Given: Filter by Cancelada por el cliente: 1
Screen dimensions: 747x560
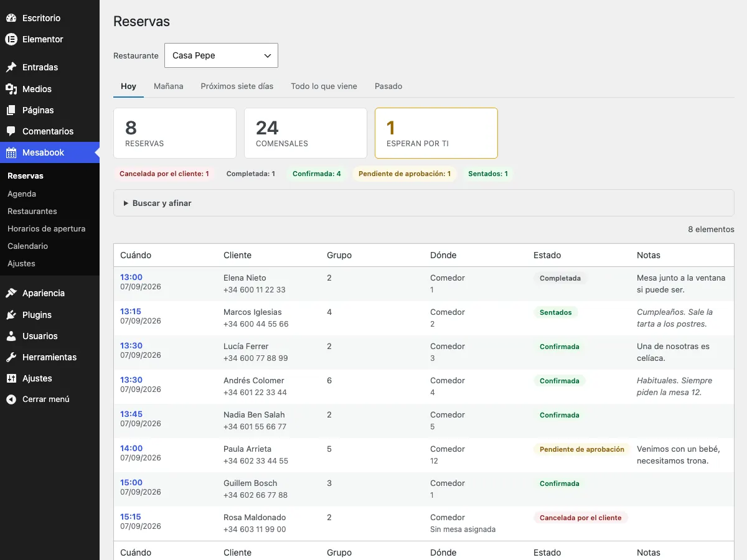Looking at the screenshot, I should pyautogui.click(x=164, y=174).
